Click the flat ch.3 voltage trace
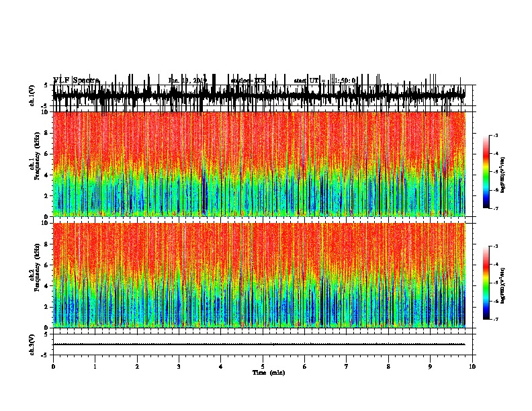The image size is (532, 411). (259, 345)
